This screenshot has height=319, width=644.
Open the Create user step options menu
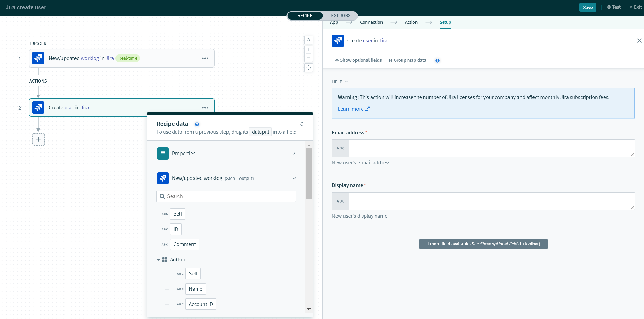point(205,108)
